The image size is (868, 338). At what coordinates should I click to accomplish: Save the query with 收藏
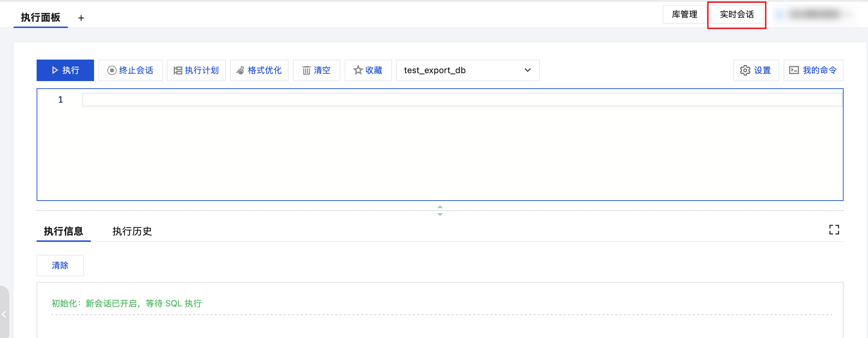pos(368,70)
